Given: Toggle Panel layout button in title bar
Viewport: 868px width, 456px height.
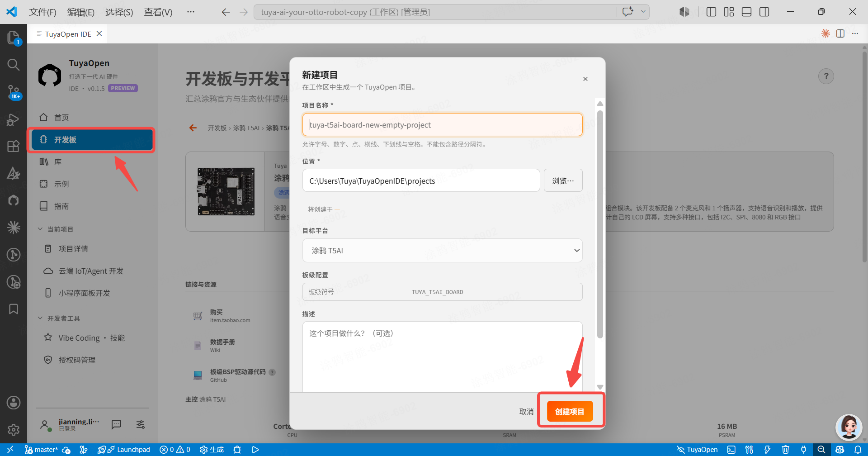Looking at the screenshot, I should click(x=747, y=12).
